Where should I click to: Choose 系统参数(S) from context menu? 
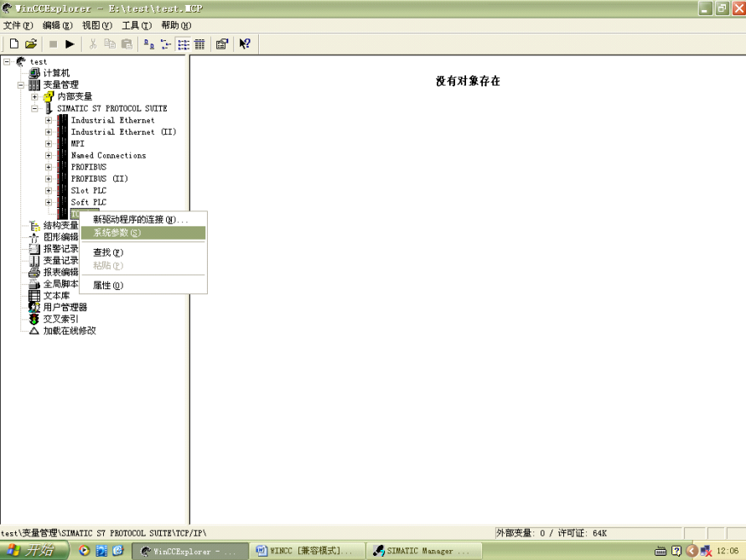(x=143, y=233)
